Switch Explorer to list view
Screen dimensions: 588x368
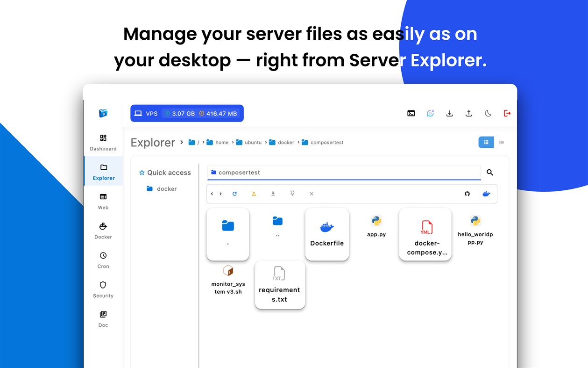[502, 142]
